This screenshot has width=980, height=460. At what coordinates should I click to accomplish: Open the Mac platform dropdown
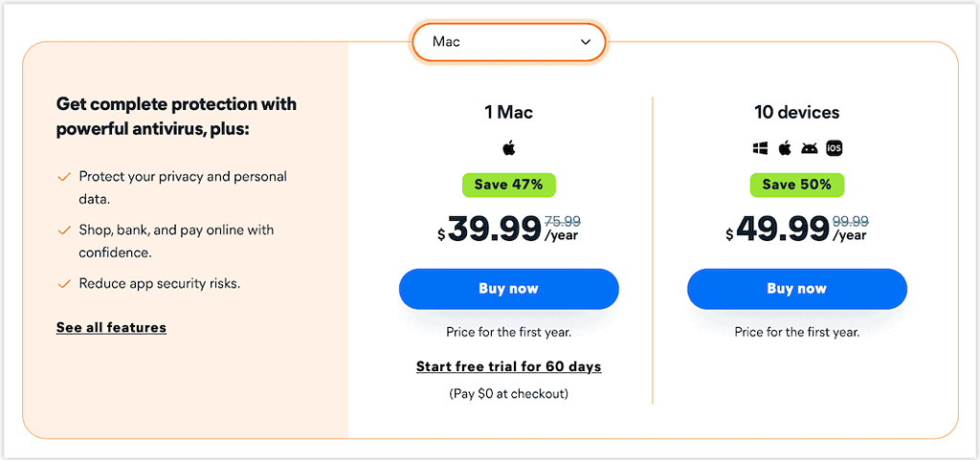point(508,42)
